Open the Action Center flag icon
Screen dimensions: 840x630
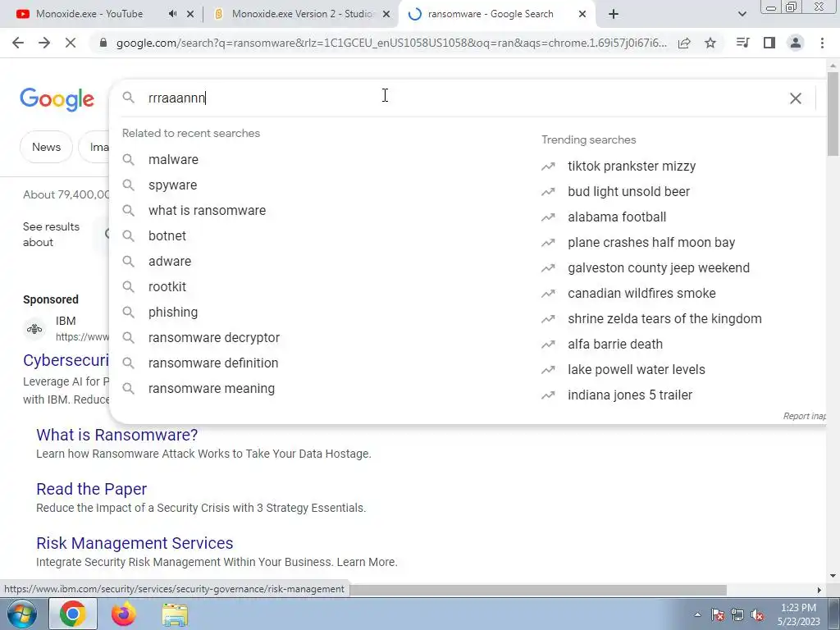click(x=718, y=615)
